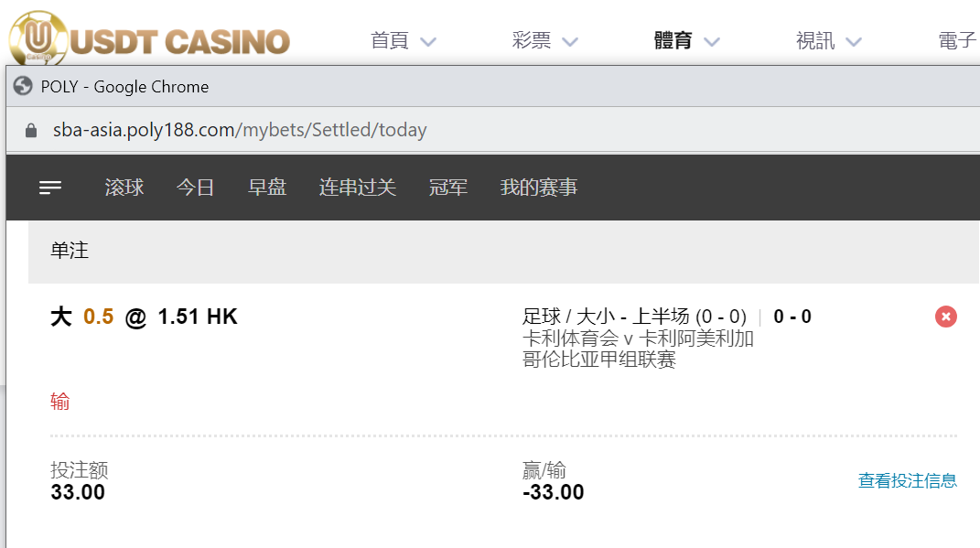Open the 電子 menu item
This screenshot has width=980, height=548.
(x=957, y=40)
